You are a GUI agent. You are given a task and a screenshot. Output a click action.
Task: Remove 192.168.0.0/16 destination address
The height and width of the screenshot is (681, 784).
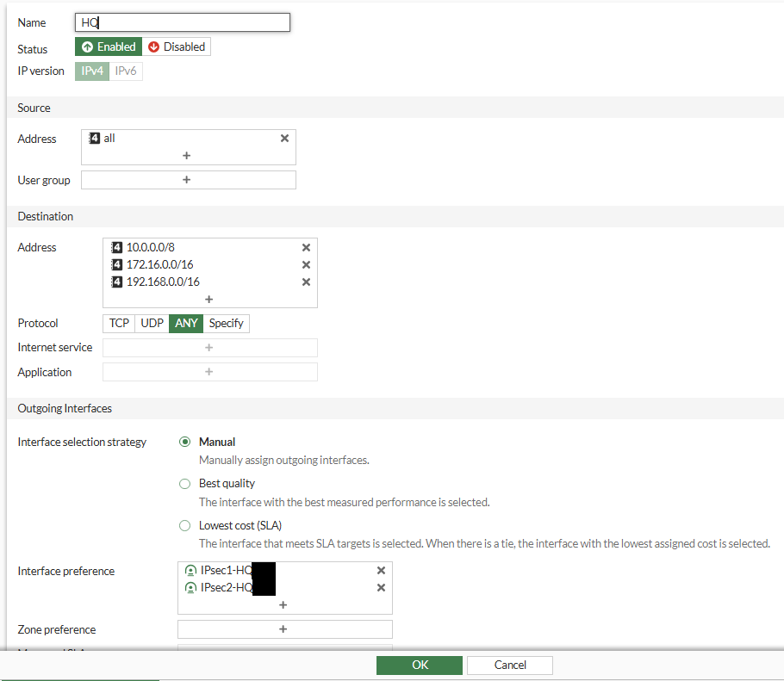click(306, 282)
